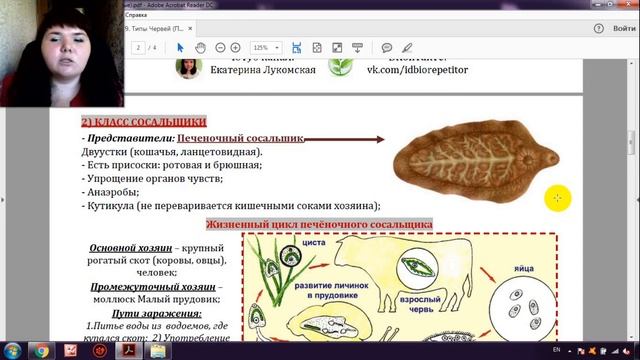
Task: Click the volume speaker tray icon
Action: tap(626, 351)
